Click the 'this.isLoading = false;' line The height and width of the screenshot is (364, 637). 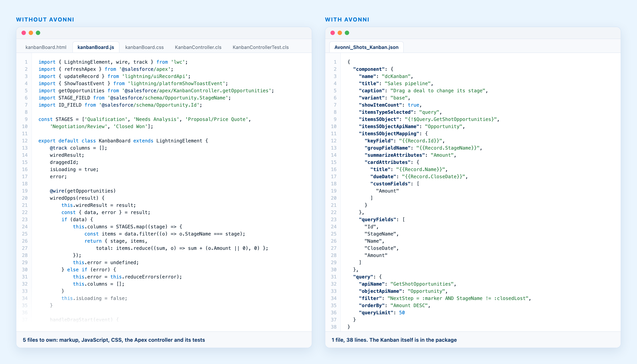(x=94, y=298)
